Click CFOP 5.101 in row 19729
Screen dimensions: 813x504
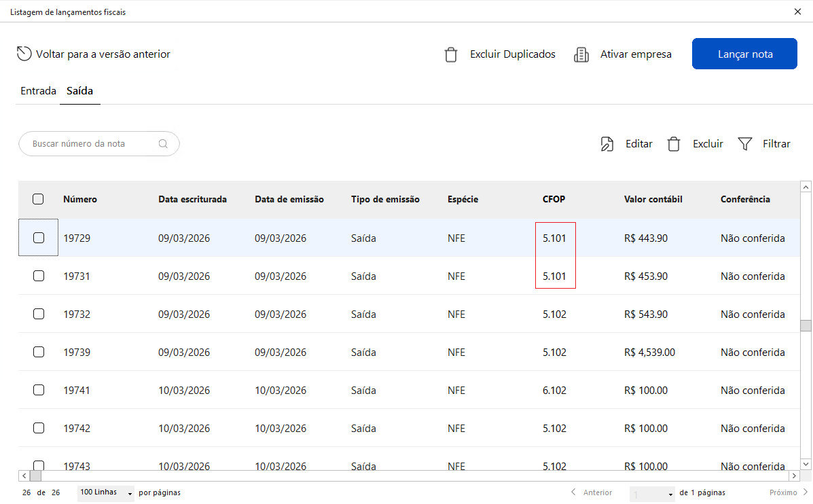[554, 238]
